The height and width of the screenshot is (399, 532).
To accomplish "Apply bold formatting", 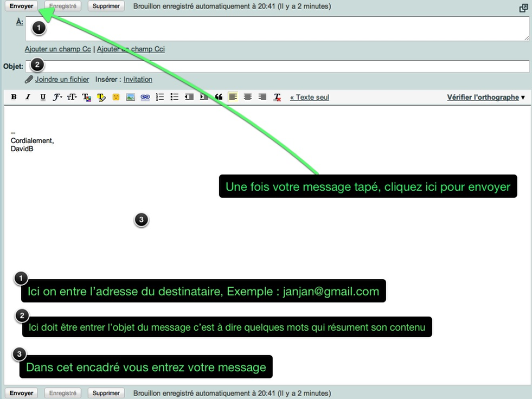I will click(x=14, y=97).
